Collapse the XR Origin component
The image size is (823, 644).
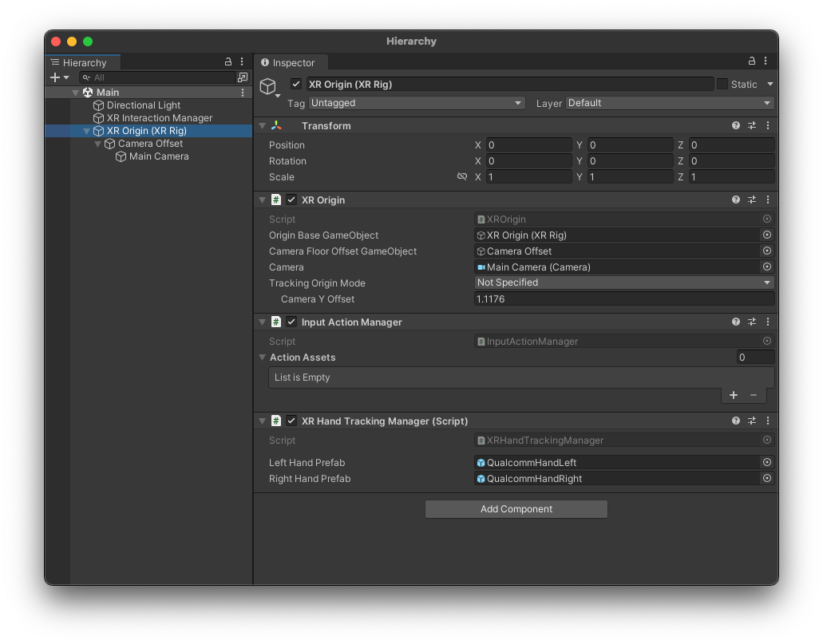pos(263,200)
